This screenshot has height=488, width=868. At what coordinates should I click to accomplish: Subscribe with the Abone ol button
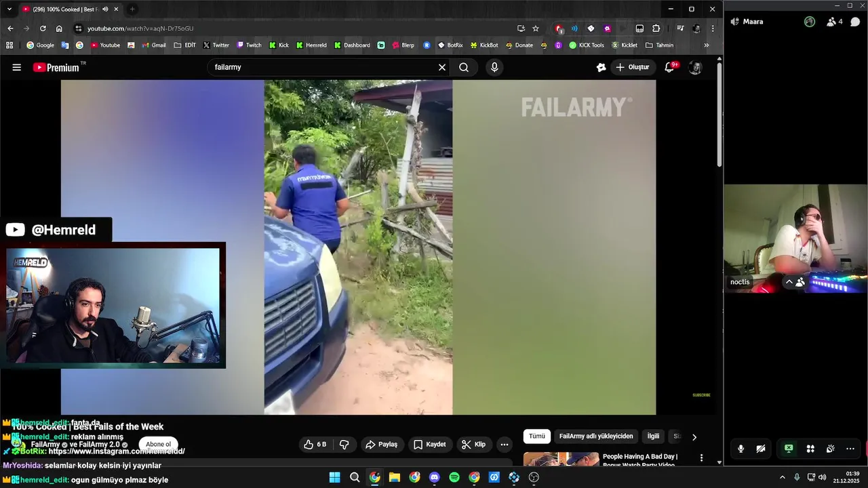(159, 445)
